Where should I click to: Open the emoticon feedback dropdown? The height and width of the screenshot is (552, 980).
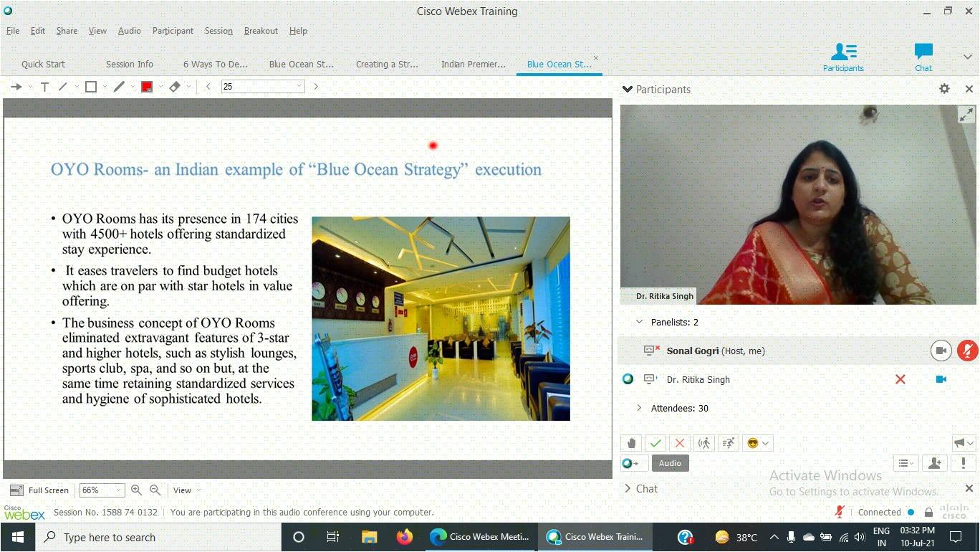(757, 443)
